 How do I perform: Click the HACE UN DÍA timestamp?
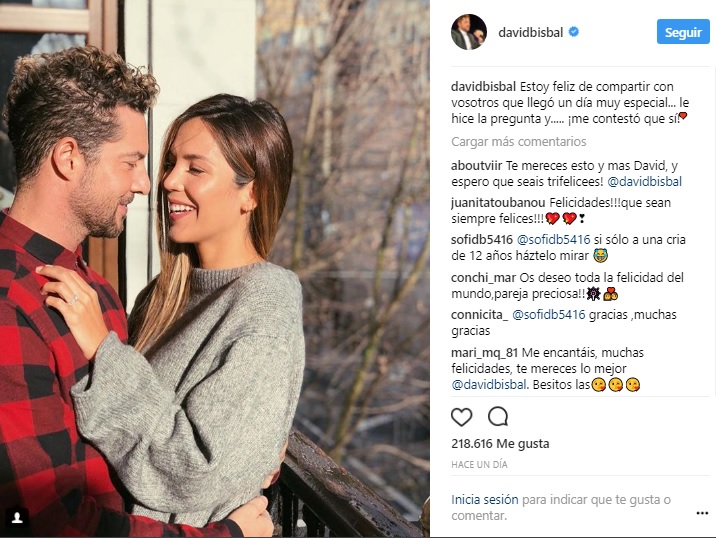tap(479, 464)
